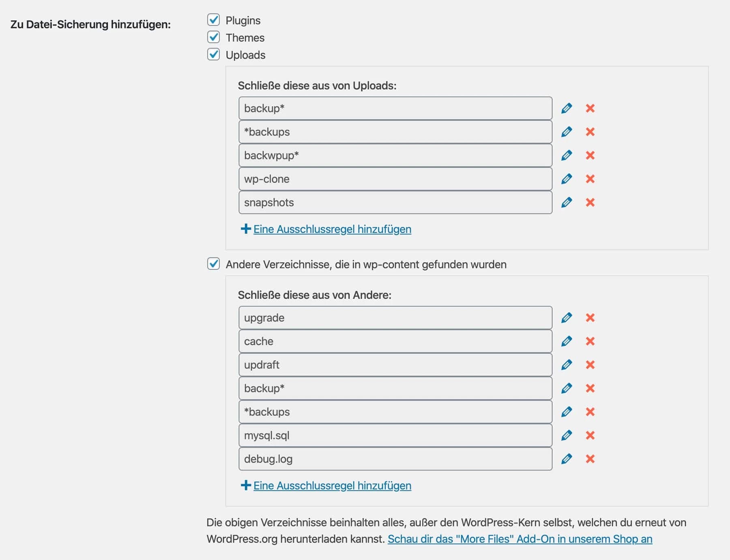Uncheck the Plugins checkbox
Image resolution: width=730 pixels, height=560 pixels.
coord(214,20)
